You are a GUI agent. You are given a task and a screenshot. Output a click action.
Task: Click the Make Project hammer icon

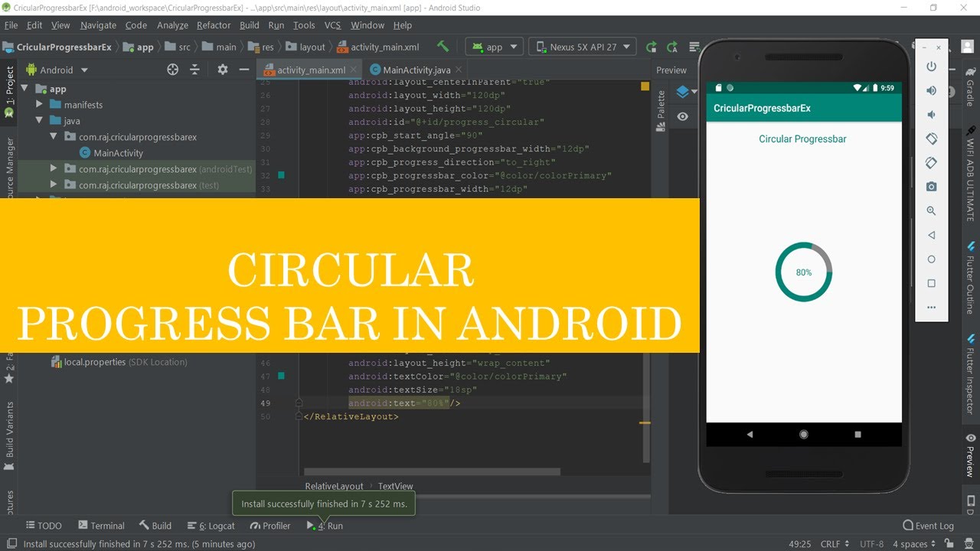coord(443,47)
